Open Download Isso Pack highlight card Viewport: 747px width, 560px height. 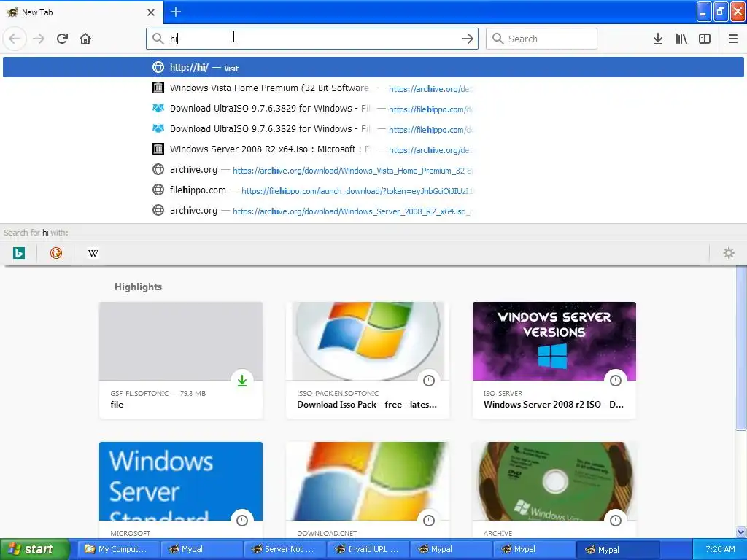tap(368, 360)
